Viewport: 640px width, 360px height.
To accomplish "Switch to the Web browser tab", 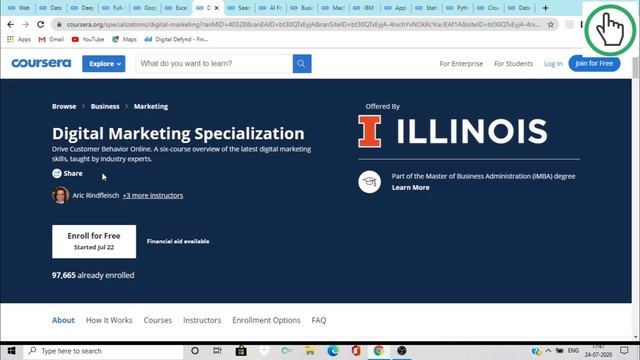I will (19, 8).
